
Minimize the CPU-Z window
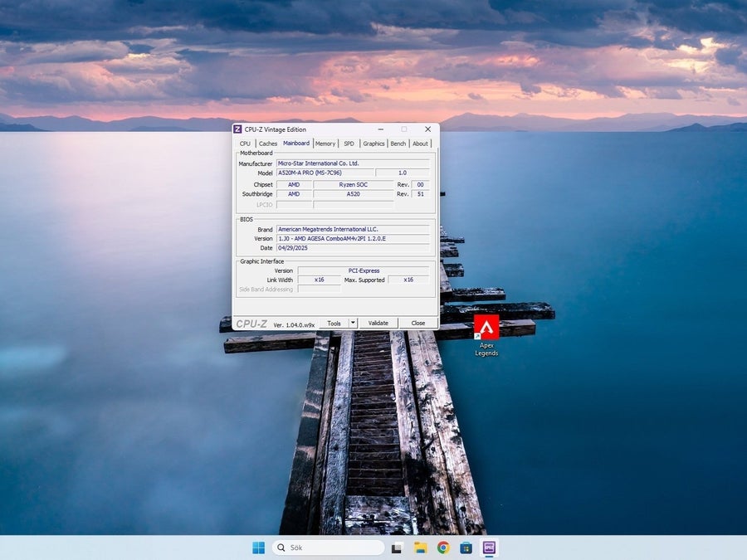coord(381,129)
